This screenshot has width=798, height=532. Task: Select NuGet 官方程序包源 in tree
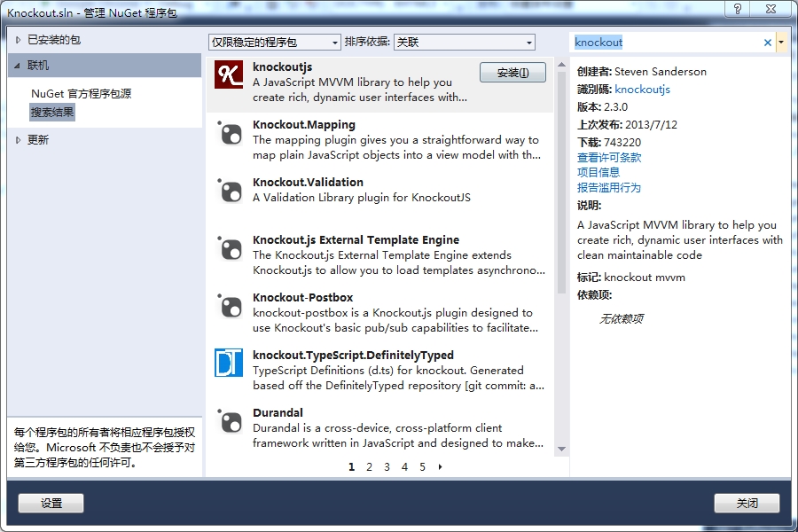pyautogui.click(x=81, y=94)
